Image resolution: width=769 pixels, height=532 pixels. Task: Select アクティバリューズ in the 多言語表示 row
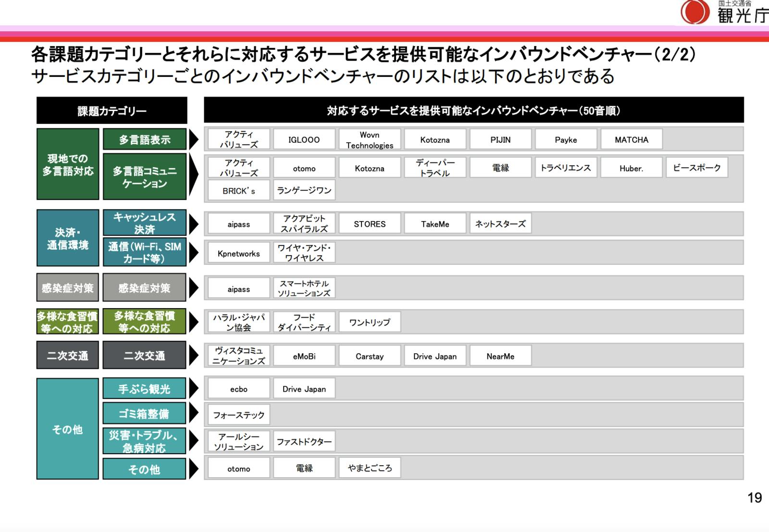(x=239, y=139)
